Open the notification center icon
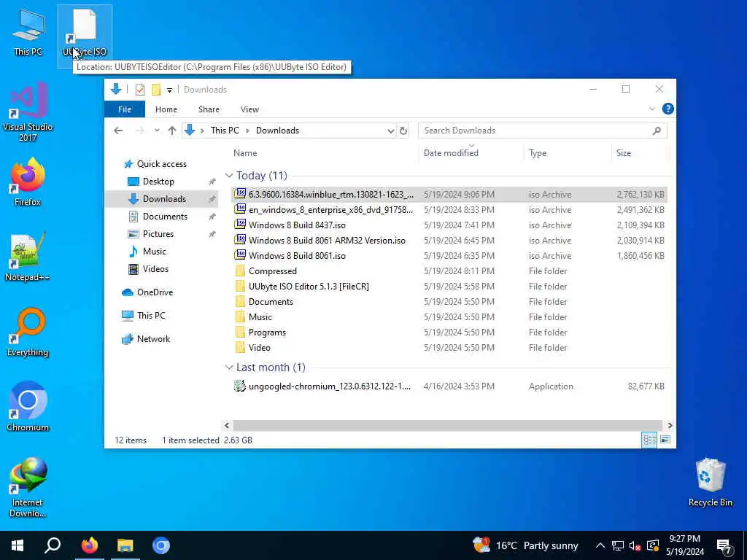The width and height of the screenshot is (747, 560). point(724,545)
